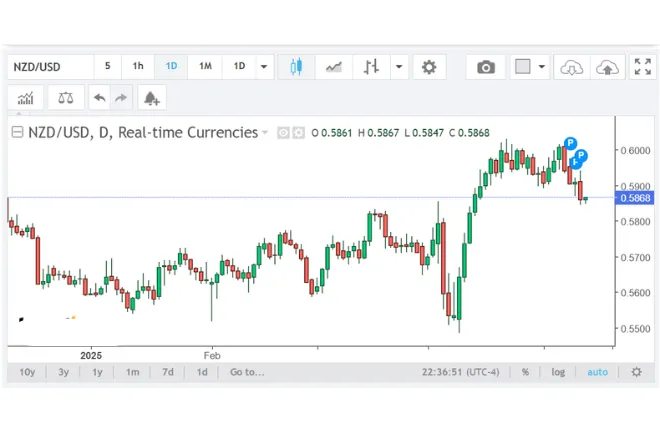This screenshot has height=440, width=660.
Task: Select the second 1D interval button
Action: [239, 67]
